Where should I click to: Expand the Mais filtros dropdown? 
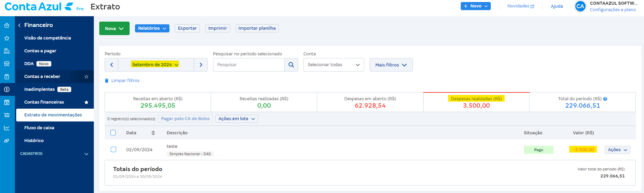391,65
